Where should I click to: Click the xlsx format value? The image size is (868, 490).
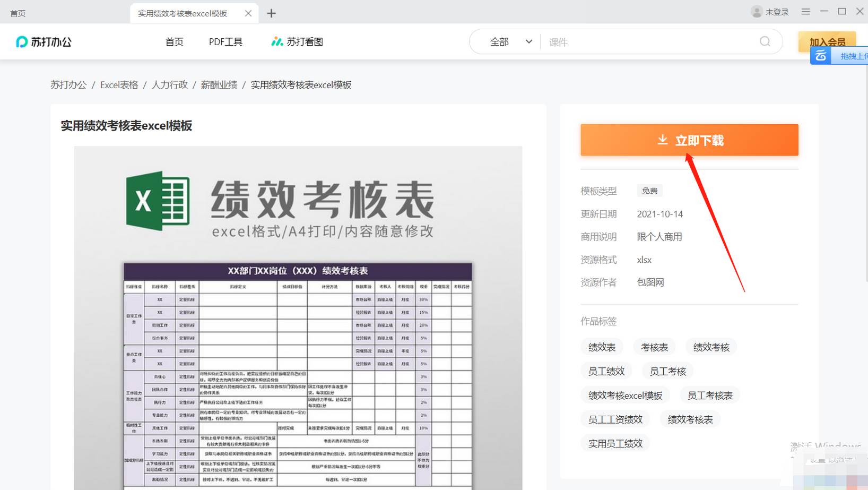[x=644, y=260]
